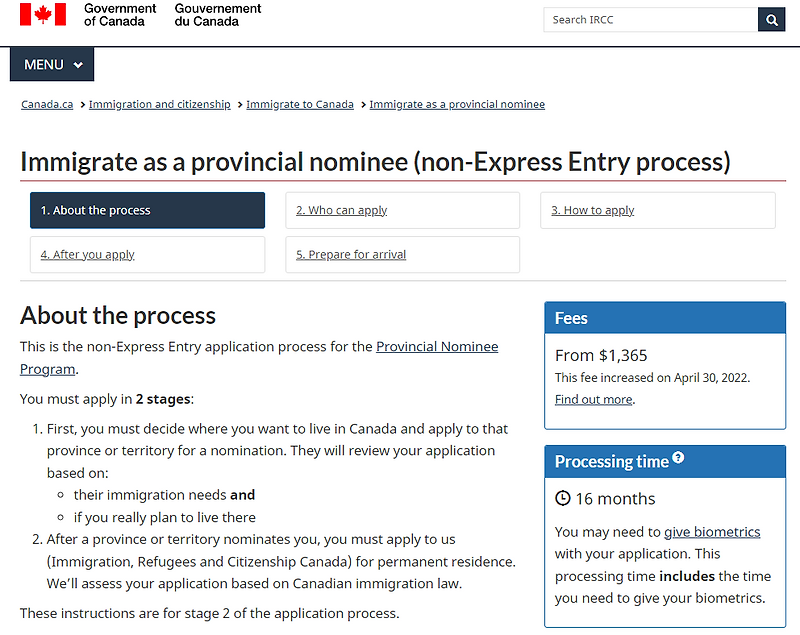The height and width of the screenshot is (635, 800).
Task: Click the chevron arrow on MENU button
Action: (x=78, y=65)
